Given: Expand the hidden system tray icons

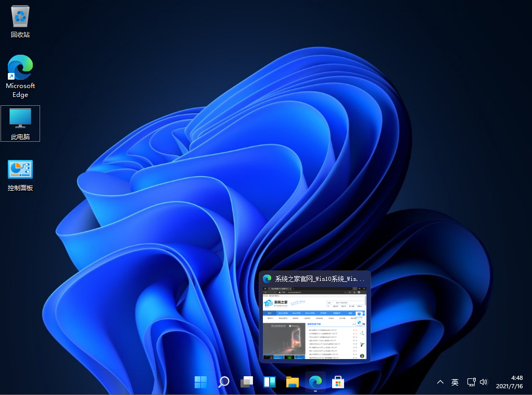Looking at the screenshot, I should click(x=440, y=382).
